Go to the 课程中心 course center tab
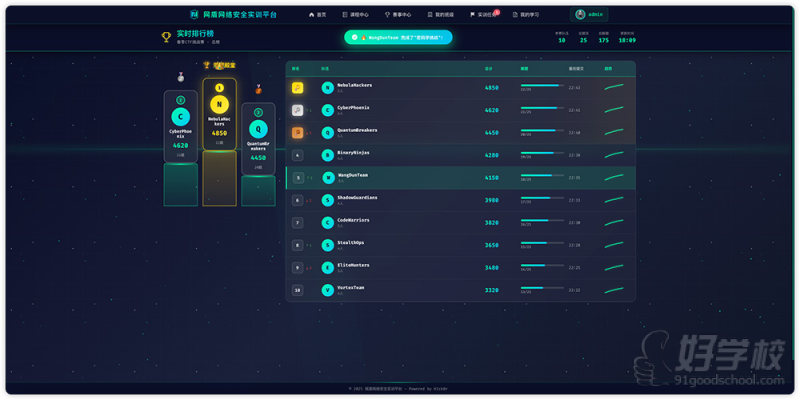The image size is (800, 400). click(355, 15)
